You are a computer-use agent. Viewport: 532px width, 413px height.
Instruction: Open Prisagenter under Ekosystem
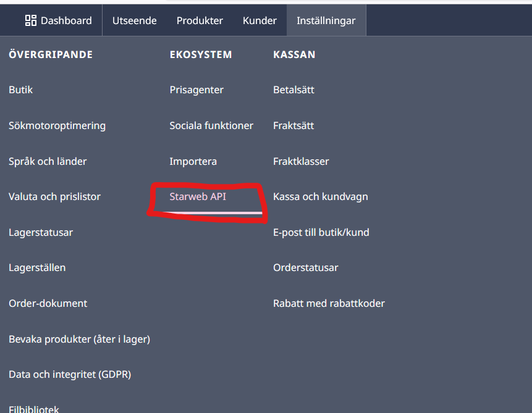(x=196, y=90)
